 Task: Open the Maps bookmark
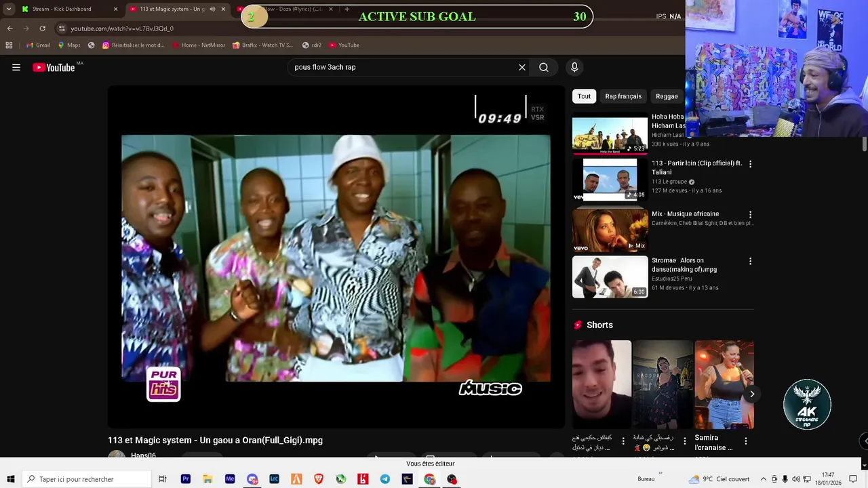(x=69, y=45)
